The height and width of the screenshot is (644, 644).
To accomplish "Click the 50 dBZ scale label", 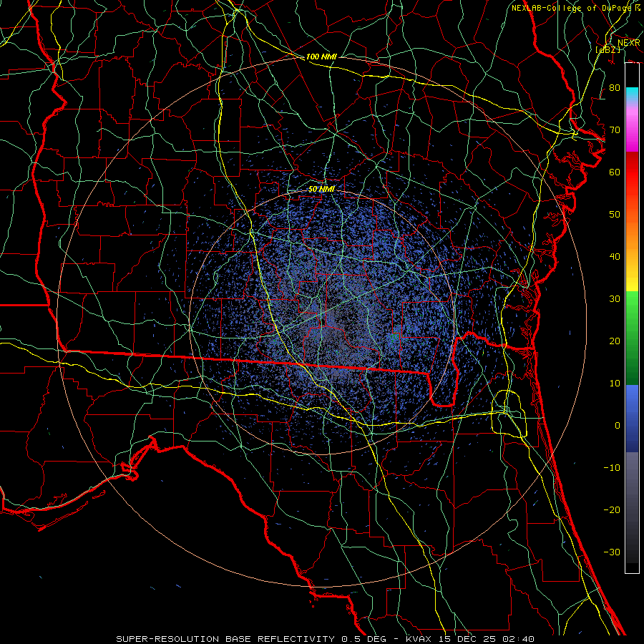I will click(x=615, y=215).
